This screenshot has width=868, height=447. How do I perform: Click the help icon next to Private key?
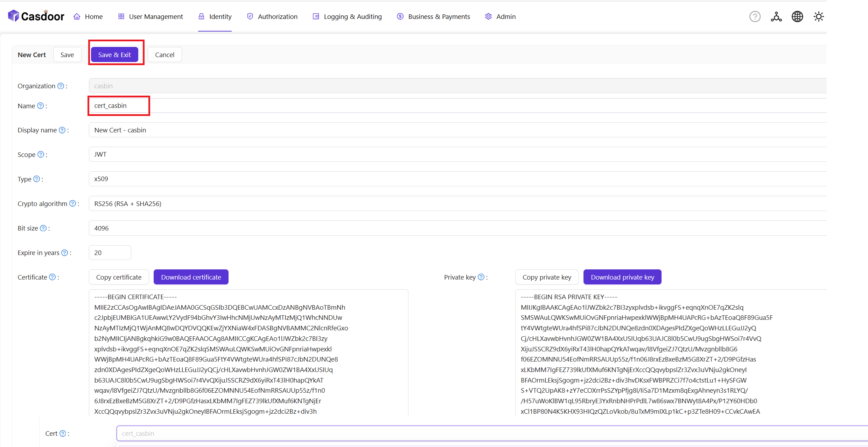point(481,277)
